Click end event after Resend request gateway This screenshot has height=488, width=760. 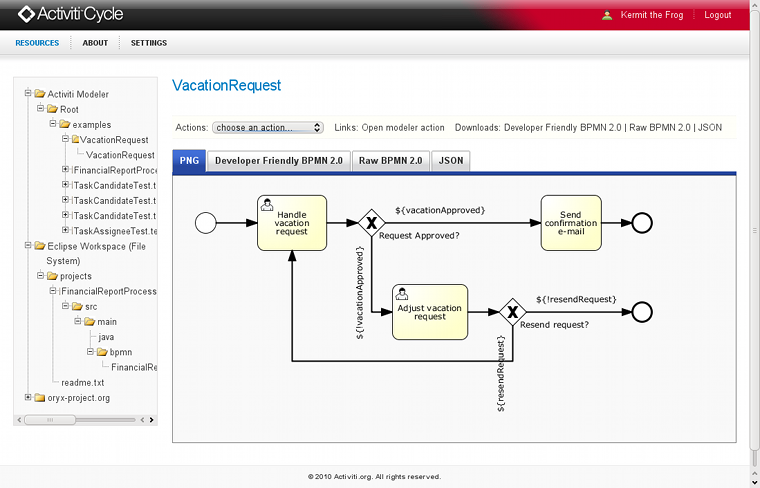pyautogui.click(x=642, y=312)
